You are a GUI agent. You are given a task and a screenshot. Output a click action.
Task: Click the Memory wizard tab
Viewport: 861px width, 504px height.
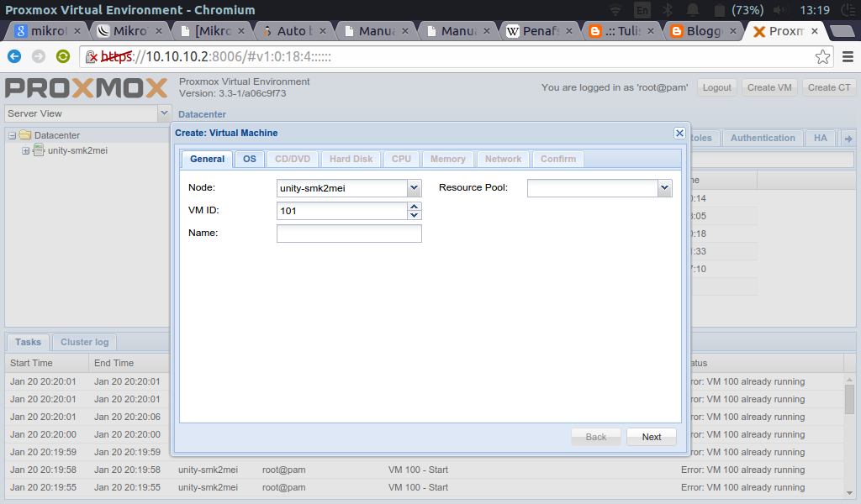pos(447,159)
